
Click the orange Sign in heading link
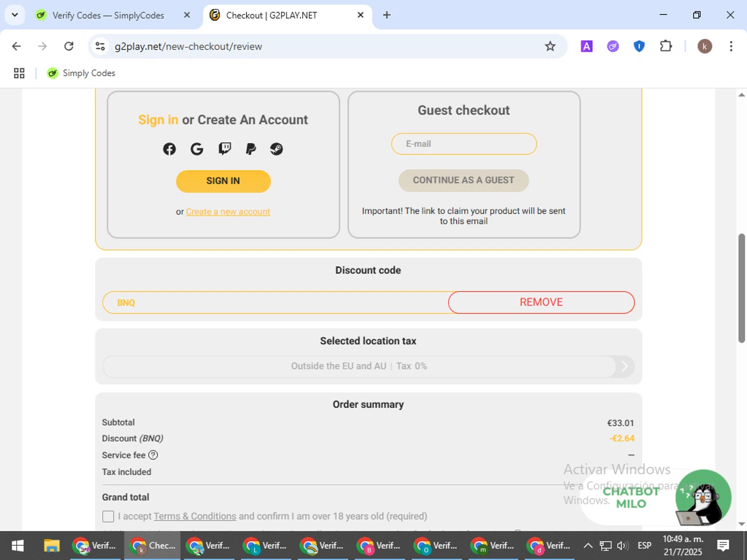(158, 120)
